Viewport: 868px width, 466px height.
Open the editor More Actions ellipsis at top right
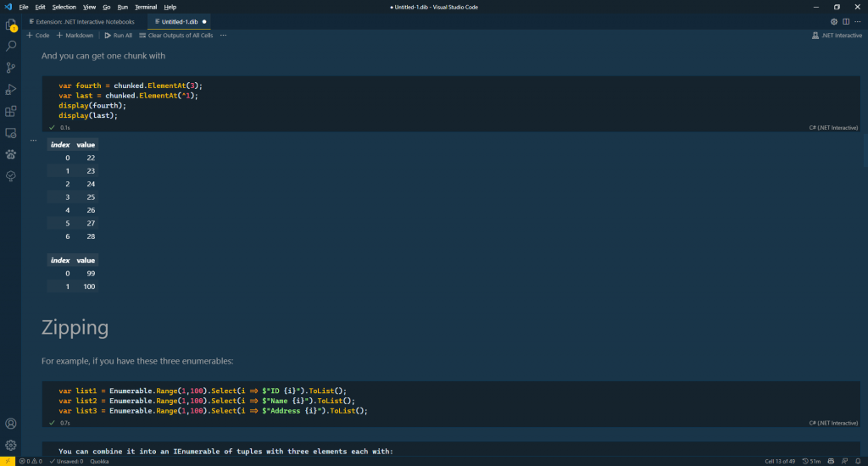pos(858,21)
